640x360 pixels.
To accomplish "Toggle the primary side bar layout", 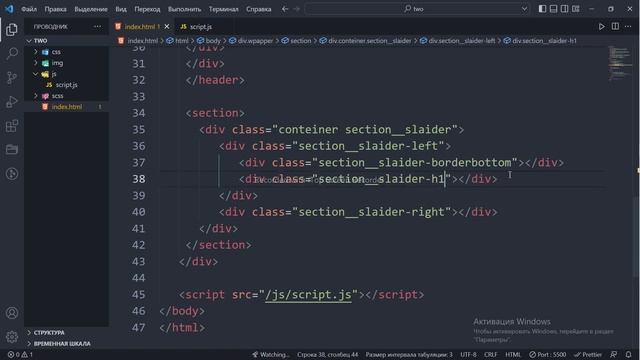I will 542,9.
